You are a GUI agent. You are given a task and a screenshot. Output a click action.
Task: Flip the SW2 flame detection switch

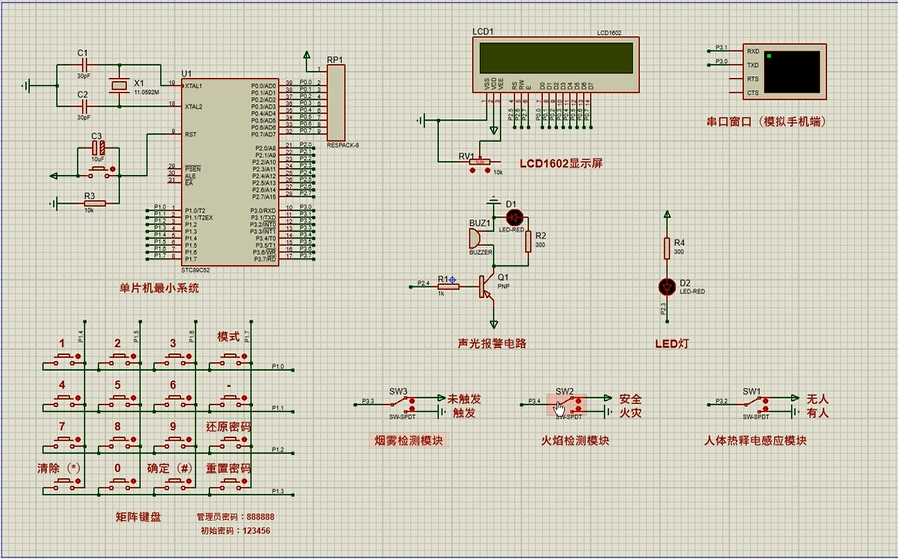[564, 403]
